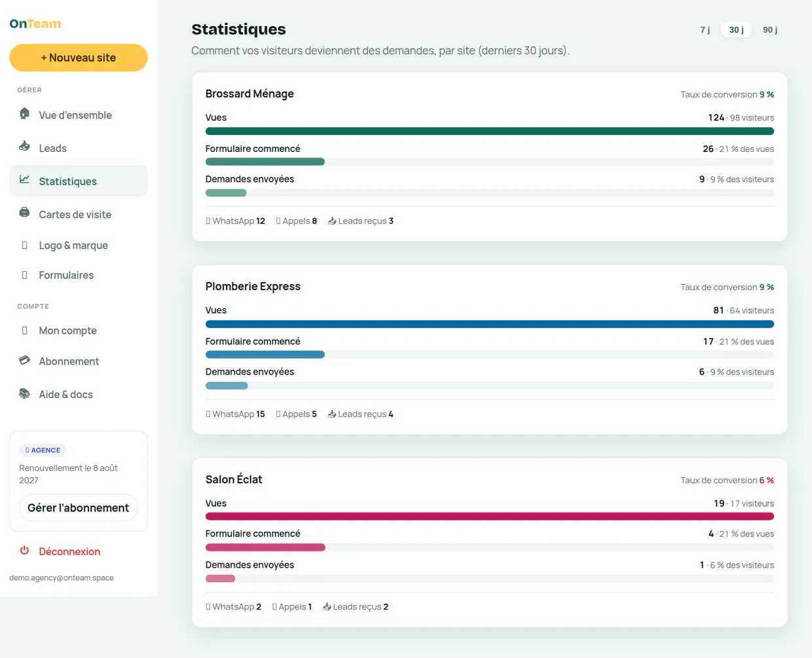This screenshot has height=658, width=812.
Task: Open Logo & marque in the sidebar
Action: (x=79, y=246)
